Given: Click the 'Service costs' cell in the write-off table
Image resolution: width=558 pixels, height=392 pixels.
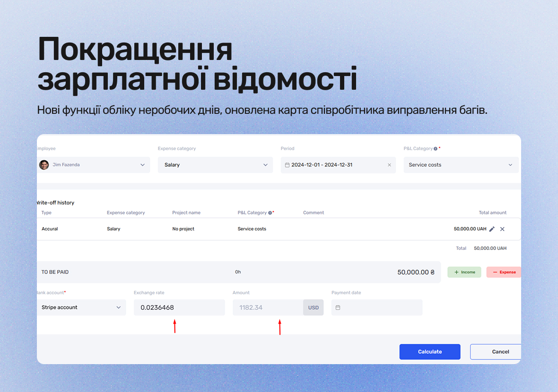Looking at the screenshot, I should click(x=252, y=229).
